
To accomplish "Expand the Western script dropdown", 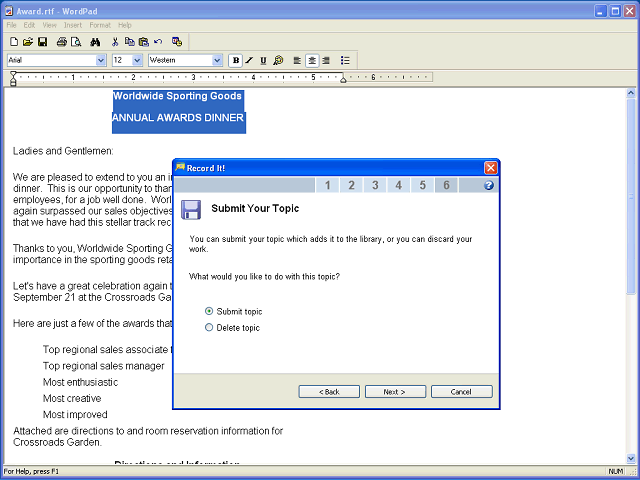I will click(217, 60).
